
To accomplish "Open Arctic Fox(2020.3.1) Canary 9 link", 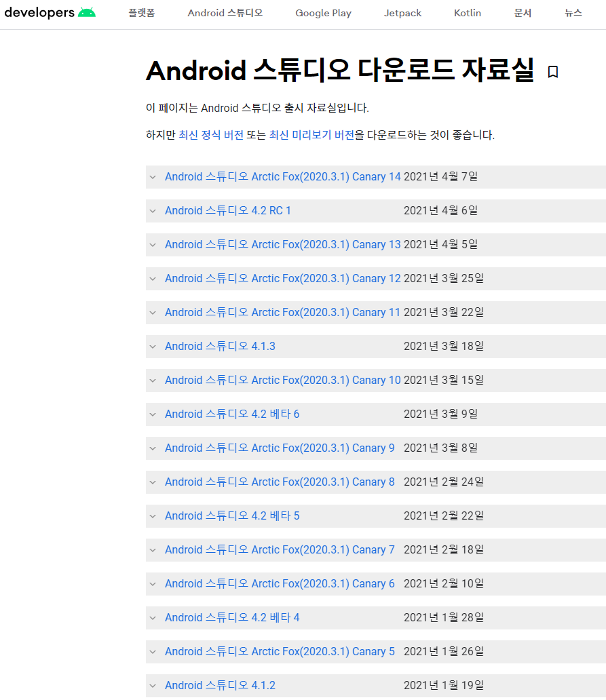I will pos(280,448).
